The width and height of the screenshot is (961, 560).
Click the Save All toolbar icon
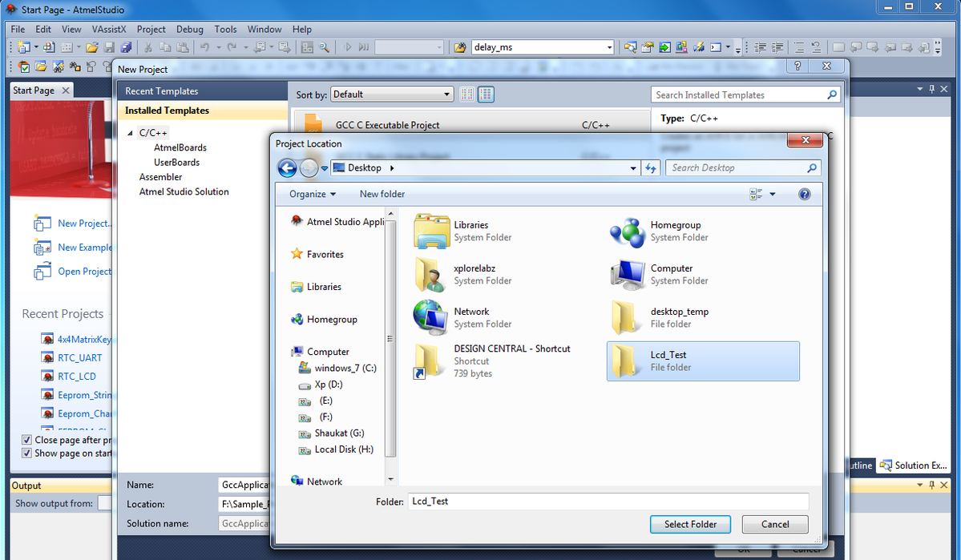127,47
